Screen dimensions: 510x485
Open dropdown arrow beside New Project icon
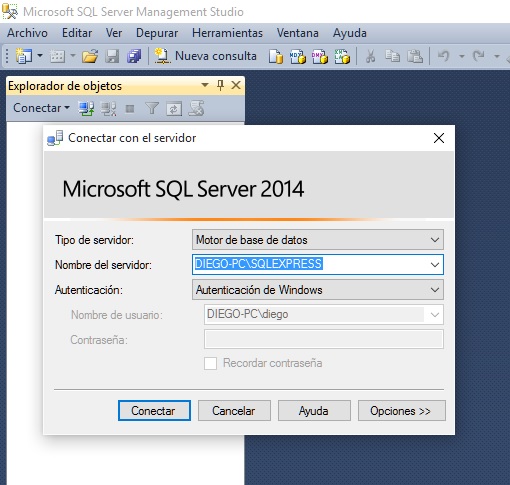[40, 56]
